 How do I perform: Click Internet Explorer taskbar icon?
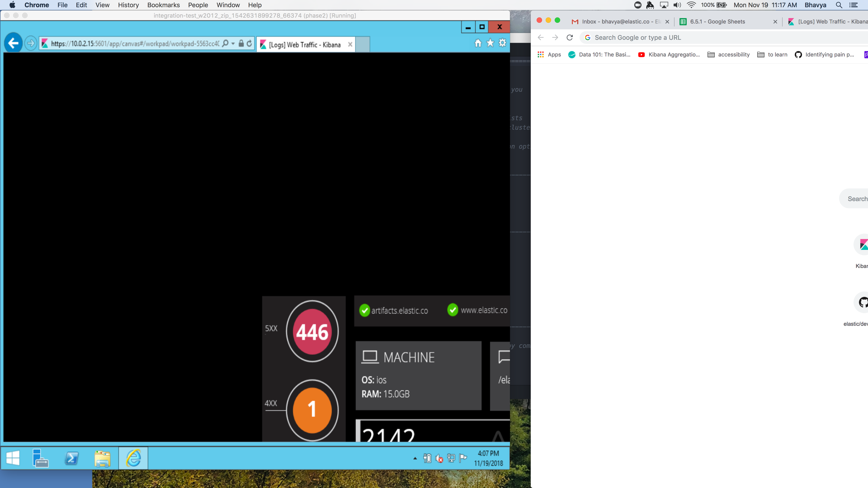pyautogui.click(x=133, y=458)
